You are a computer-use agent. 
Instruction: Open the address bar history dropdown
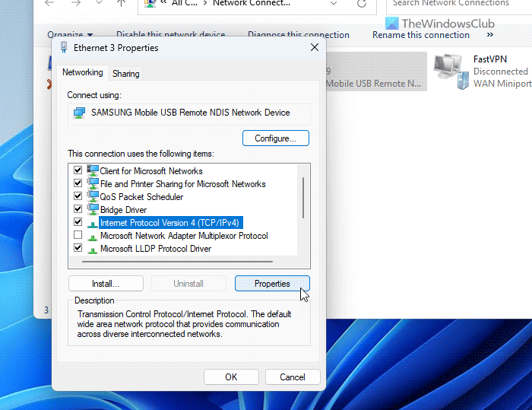tap(334, 3)
